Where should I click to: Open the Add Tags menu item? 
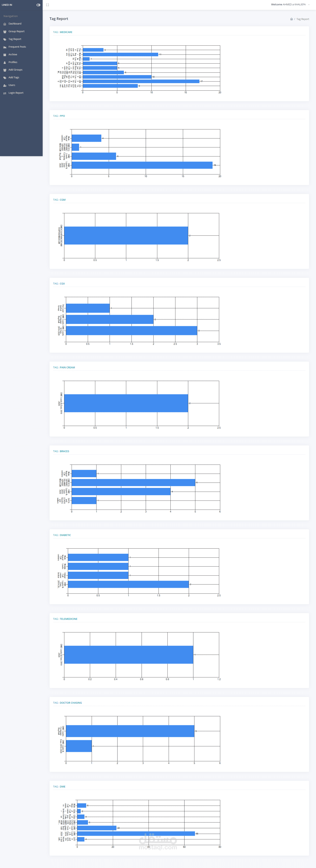[14, 77]
